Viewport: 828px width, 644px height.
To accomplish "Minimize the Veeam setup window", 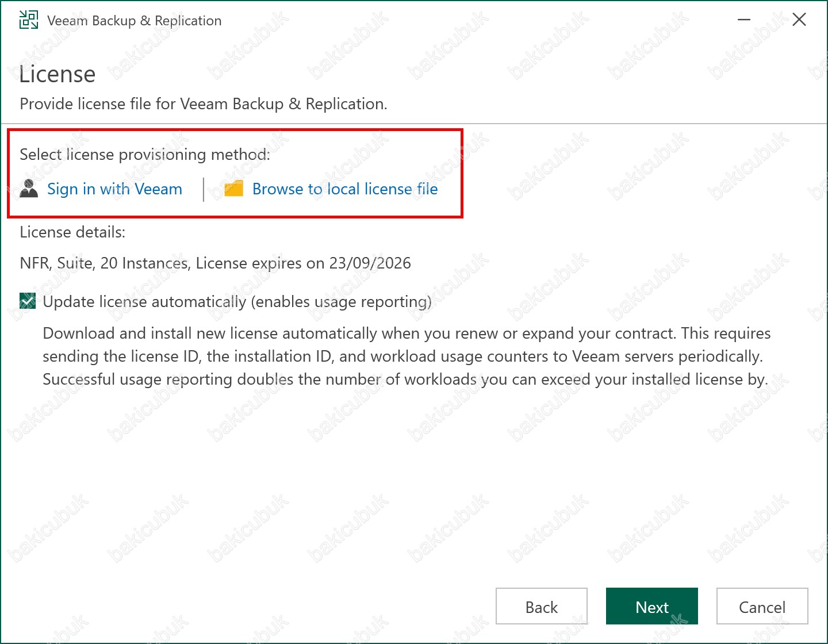I will click(744, 20).
